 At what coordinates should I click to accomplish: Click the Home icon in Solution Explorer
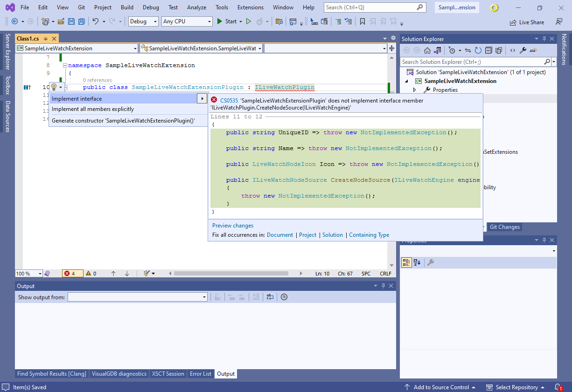(427, 50)
